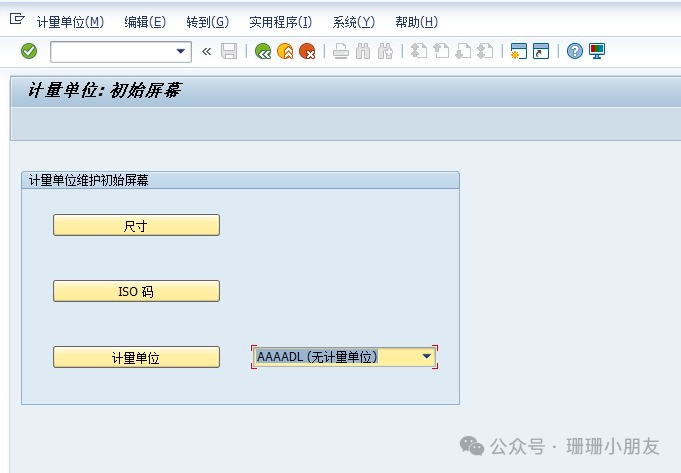
Task: Click the Find binoculars icon
Action: point(363,51)
